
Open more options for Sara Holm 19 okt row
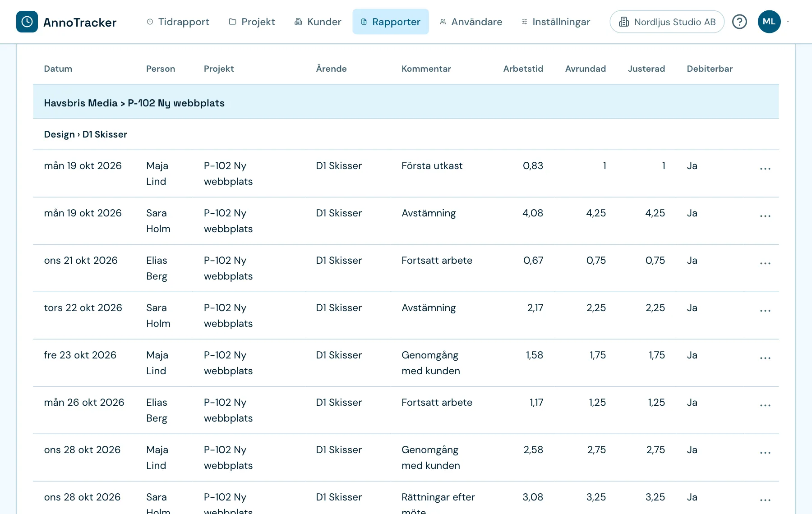765,216
